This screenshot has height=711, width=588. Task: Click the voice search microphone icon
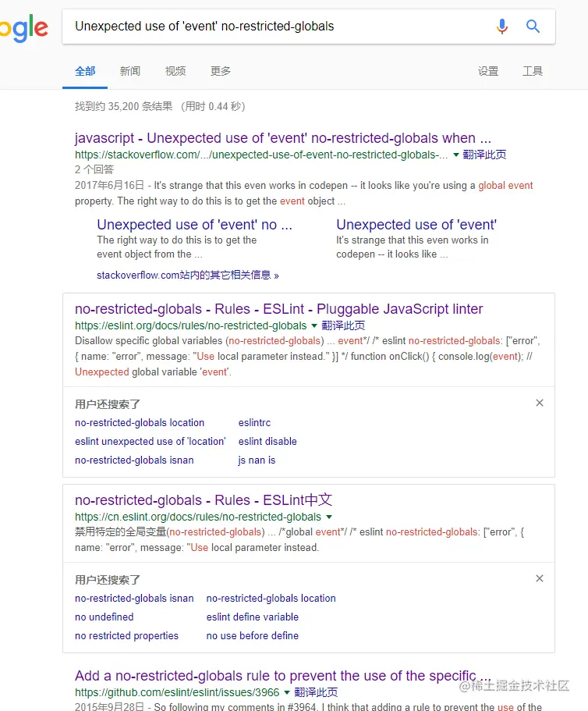pyautogui.click(x=502, y=27)
